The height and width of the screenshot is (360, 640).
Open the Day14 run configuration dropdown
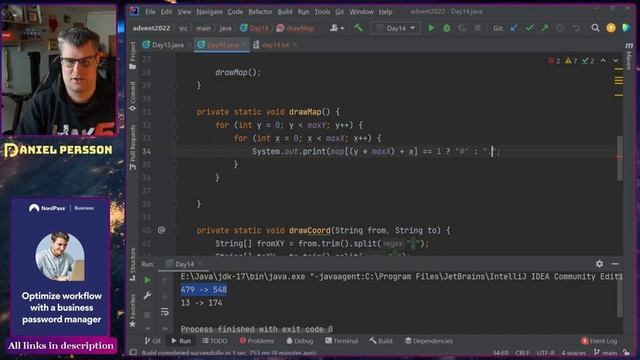[x=396, y=28]
